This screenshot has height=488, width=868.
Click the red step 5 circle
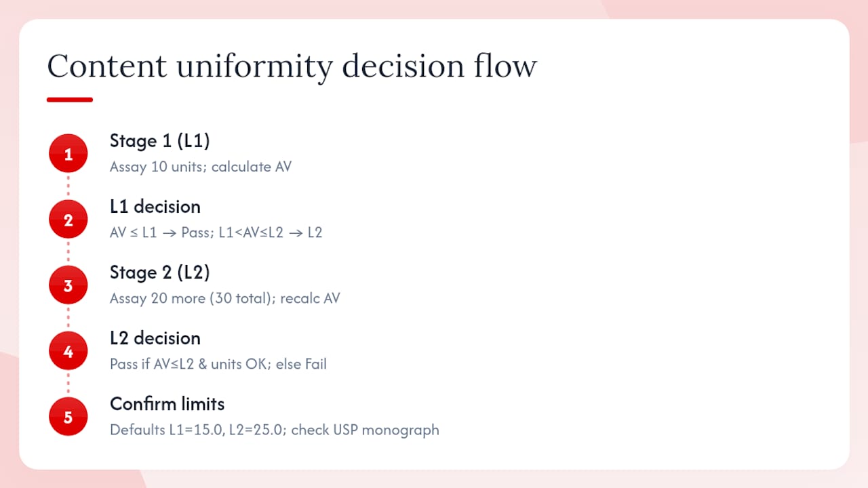point(68,417)
